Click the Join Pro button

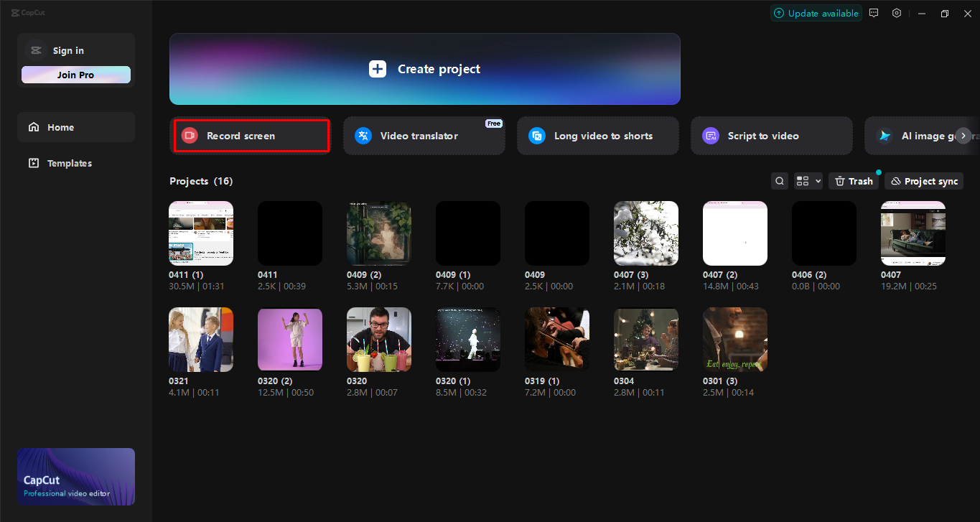pos(75,74)
